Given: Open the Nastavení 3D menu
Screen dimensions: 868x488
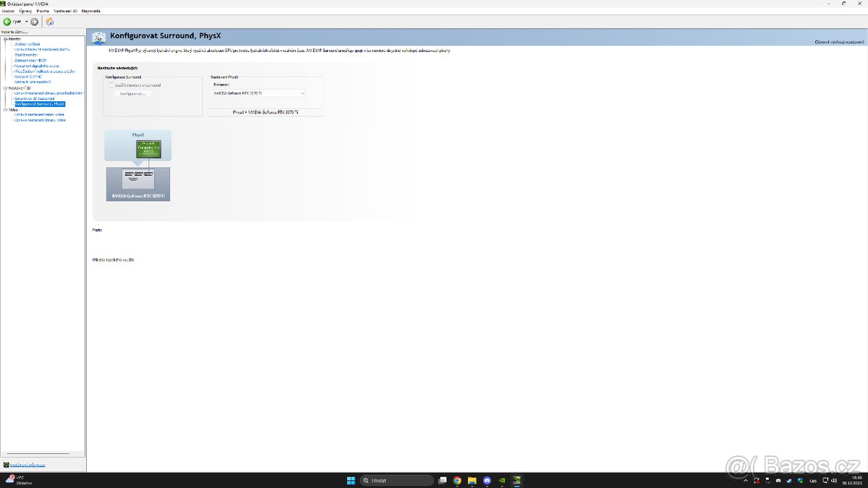Looking at the screenshot, I should click(65, 11).
